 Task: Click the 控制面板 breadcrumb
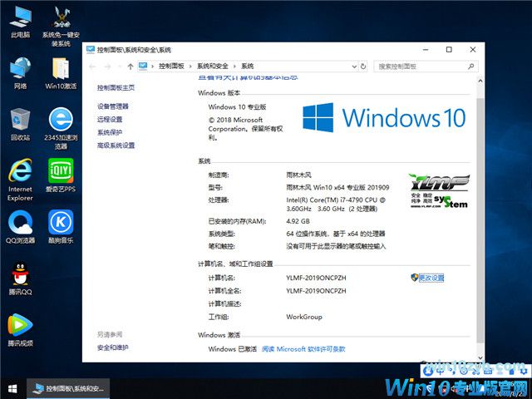(171, 66)
